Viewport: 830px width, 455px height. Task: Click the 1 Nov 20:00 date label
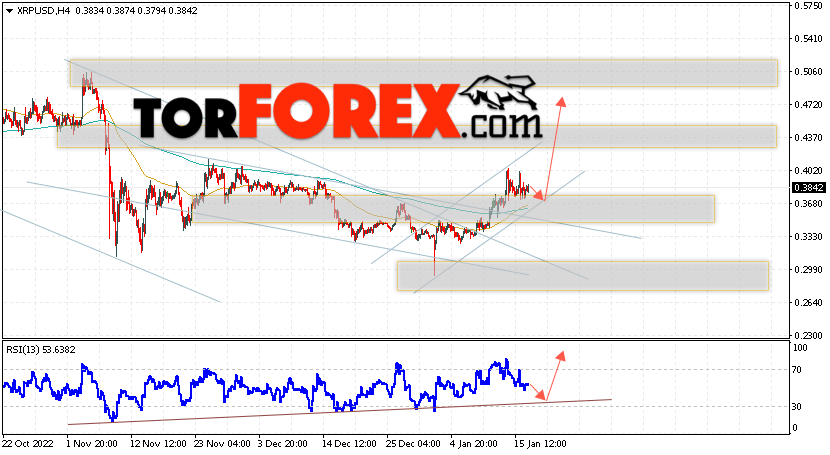[x=93, y=443]
